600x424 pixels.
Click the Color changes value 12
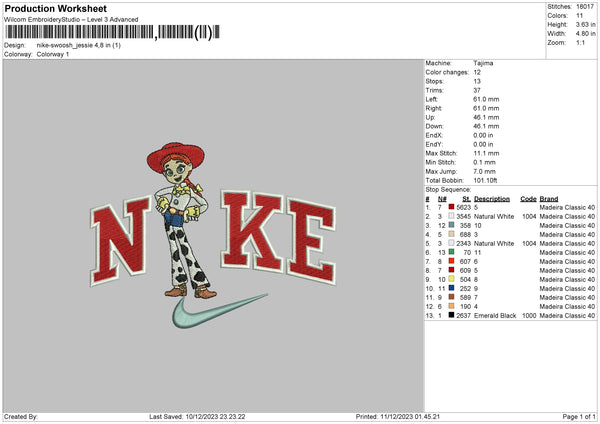point(477,72)
